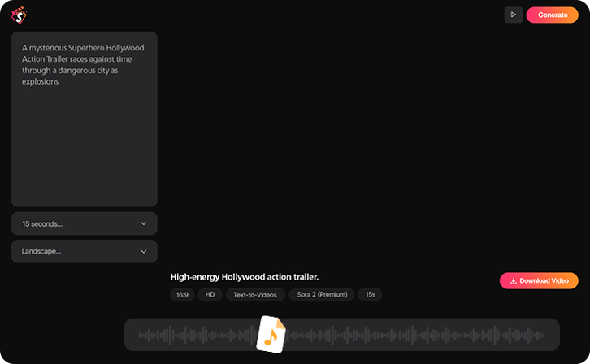Open the 15 seconds duration dropdown

[x=85, y=223]
